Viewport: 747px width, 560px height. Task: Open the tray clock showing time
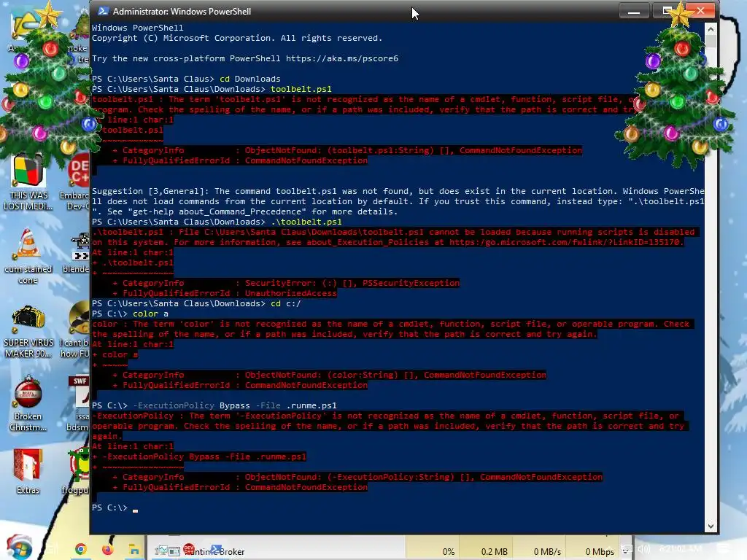click(x=681, y=549)
